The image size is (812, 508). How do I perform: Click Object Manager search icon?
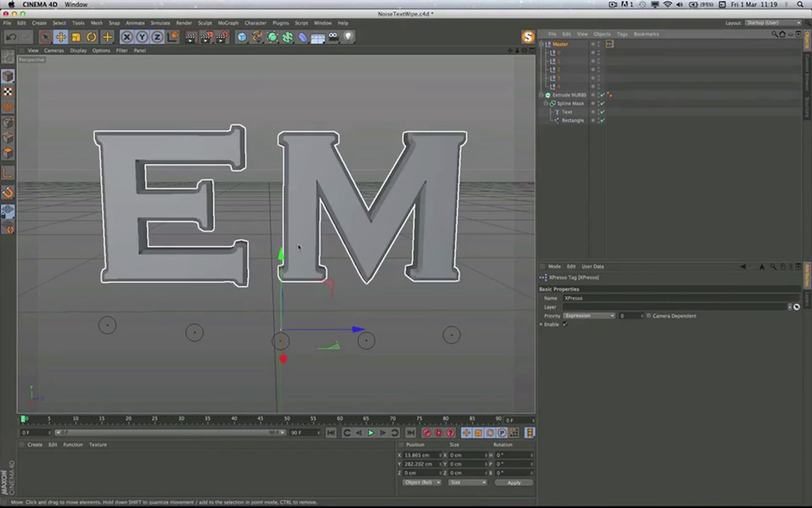(774, 34)
